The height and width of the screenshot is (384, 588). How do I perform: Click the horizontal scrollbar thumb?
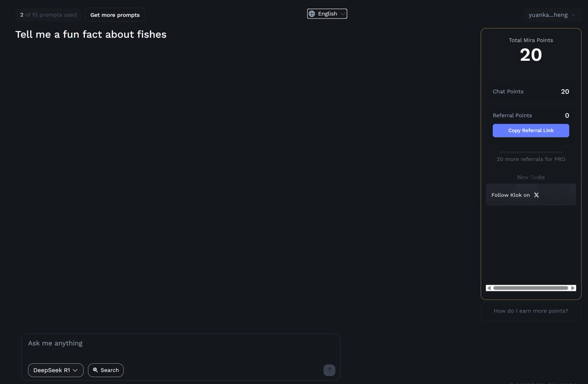tap(531, 288)
